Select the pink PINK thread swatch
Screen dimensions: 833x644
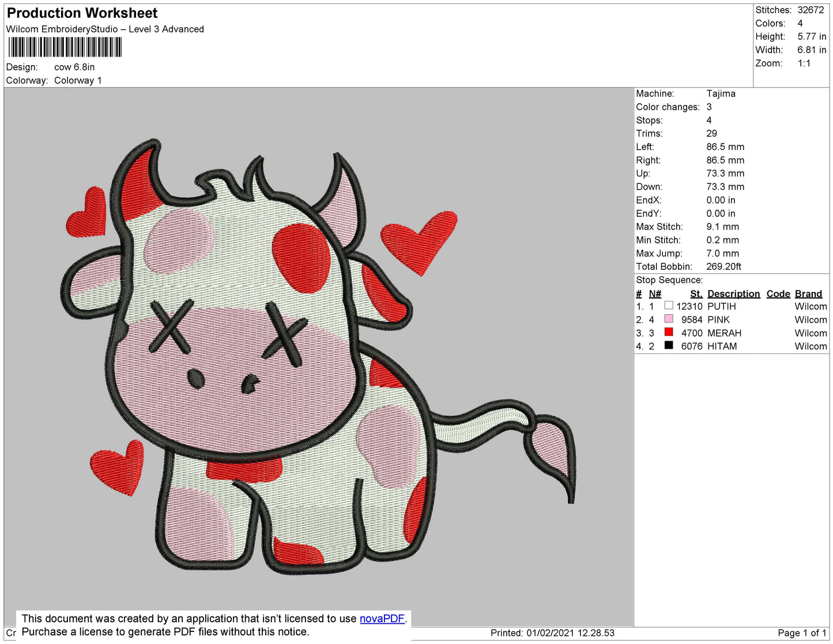pos(669,319)
